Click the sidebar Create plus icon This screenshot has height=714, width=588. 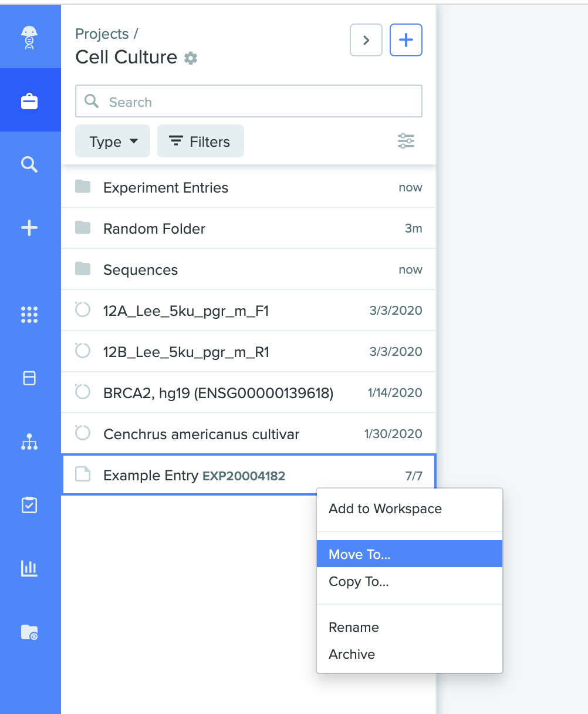(x=29, y=228)
